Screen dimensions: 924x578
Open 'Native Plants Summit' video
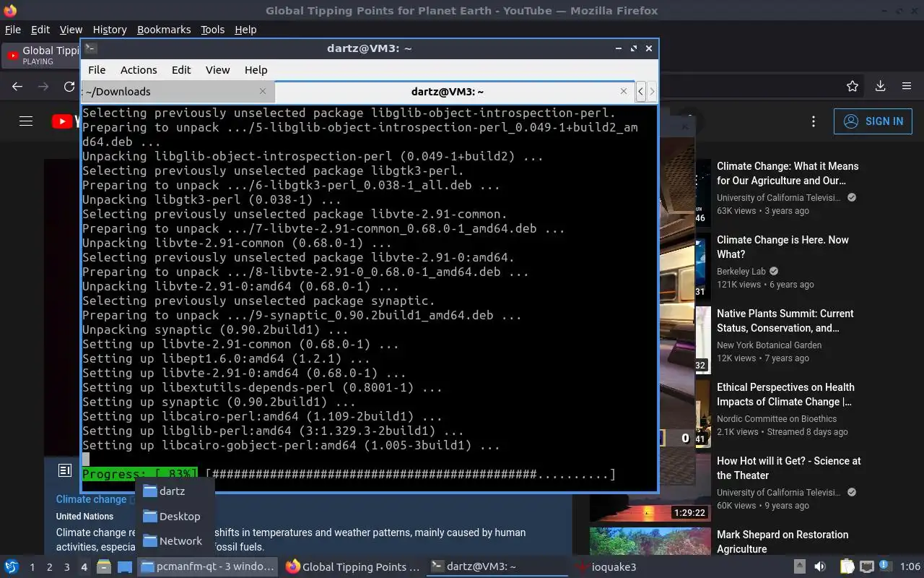click(x=785, y=321)
